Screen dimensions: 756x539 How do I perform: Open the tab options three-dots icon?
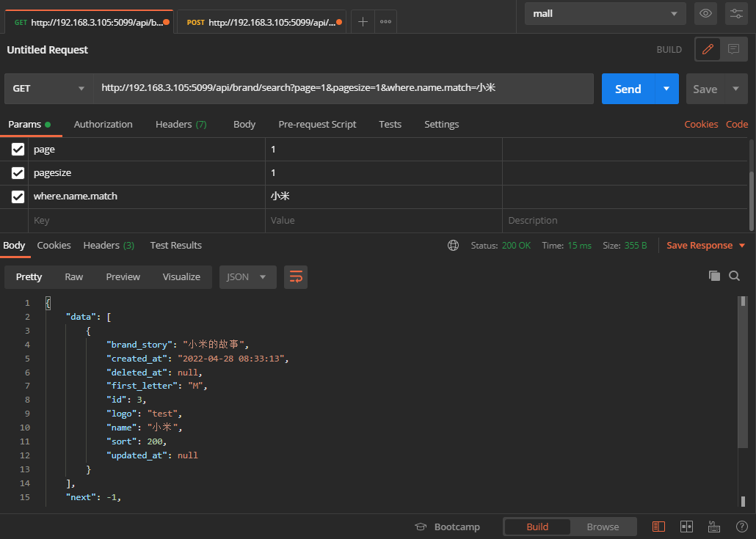coord(385,22)
